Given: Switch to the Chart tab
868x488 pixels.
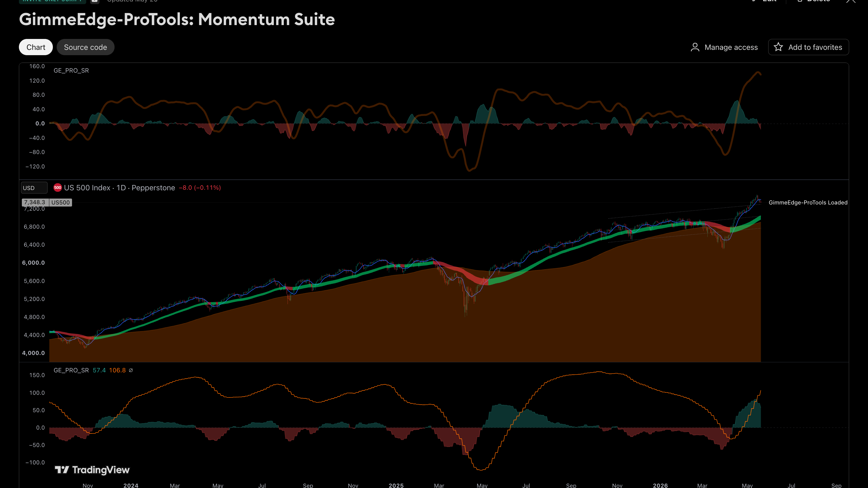Looking at the screenshot, I should coord(36,47).
